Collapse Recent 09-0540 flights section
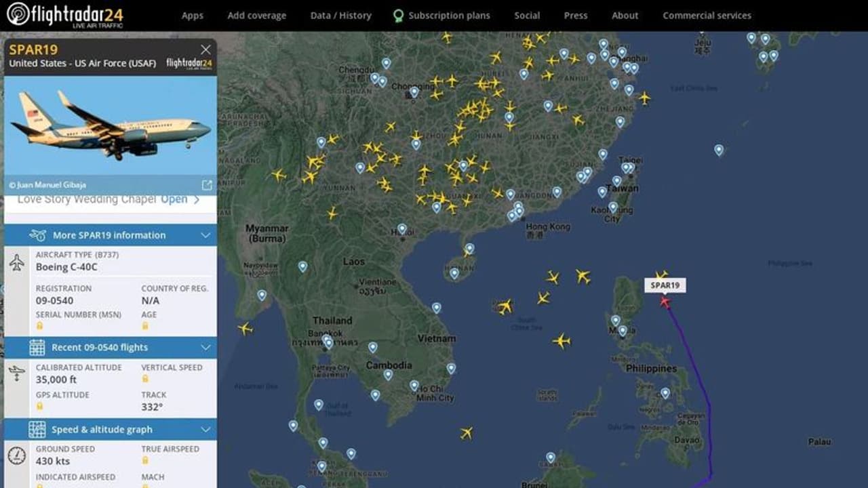Image resolution: width=868 pixels, height=488 pixels. [x=205, y=348]
